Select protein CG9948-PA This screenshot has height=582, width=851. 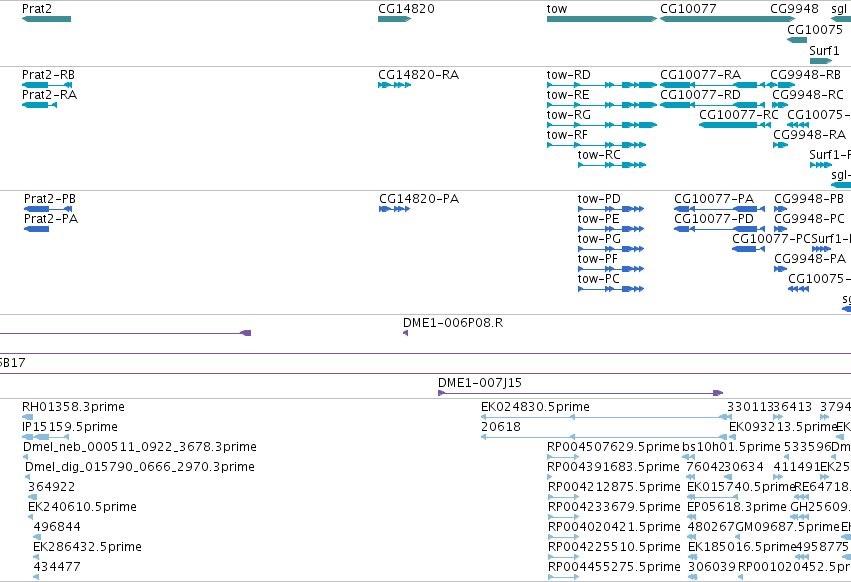780,269
